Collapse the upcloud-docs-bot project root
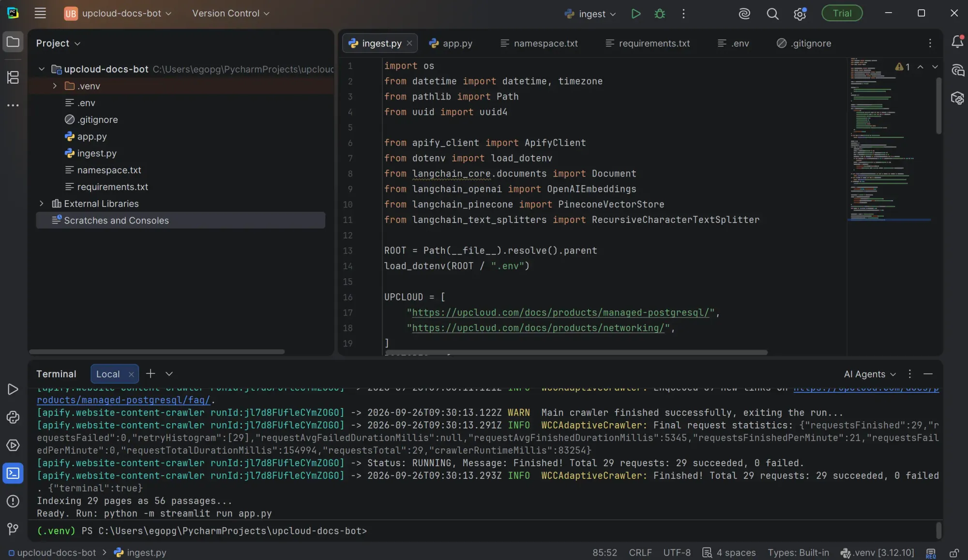This screenshot has height=560, width=968. pos(42,69)
